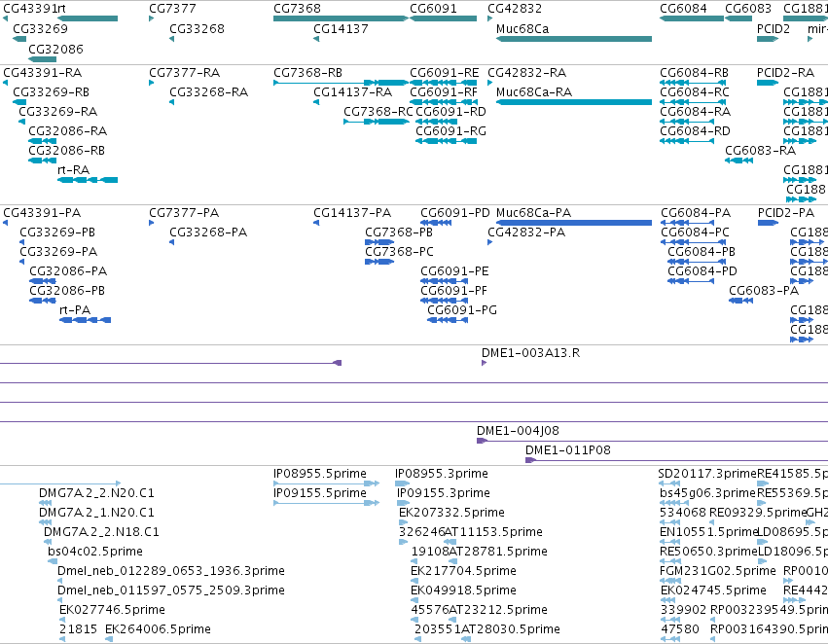
Task: Select the CG6091-RE transcript
Action: [443, 83]
